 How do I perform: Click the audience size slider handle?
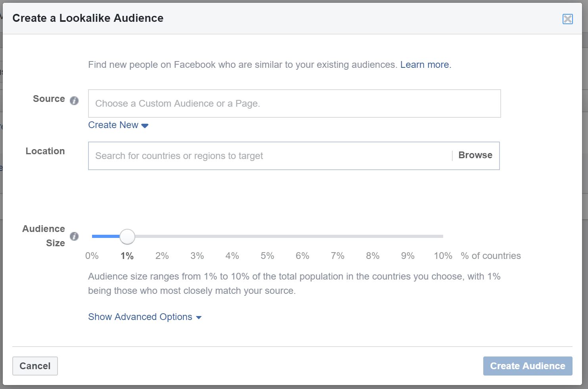[x=127, y=237]
